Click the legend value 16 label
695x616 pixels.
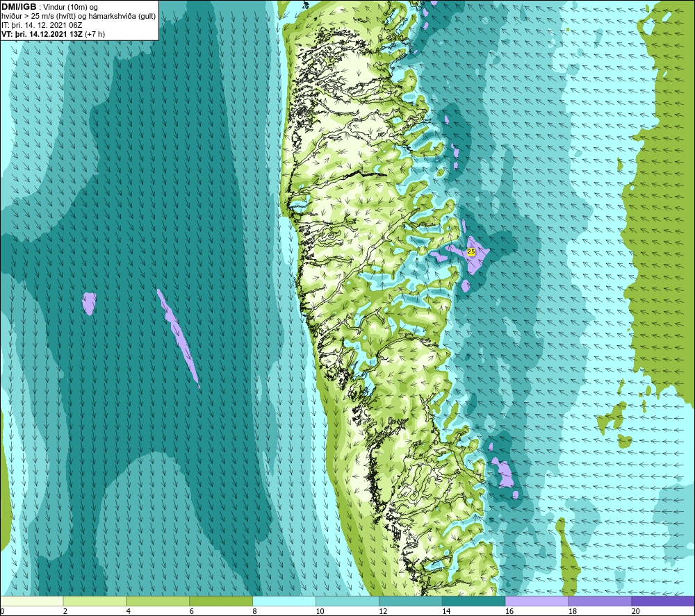tap(509, 611)
